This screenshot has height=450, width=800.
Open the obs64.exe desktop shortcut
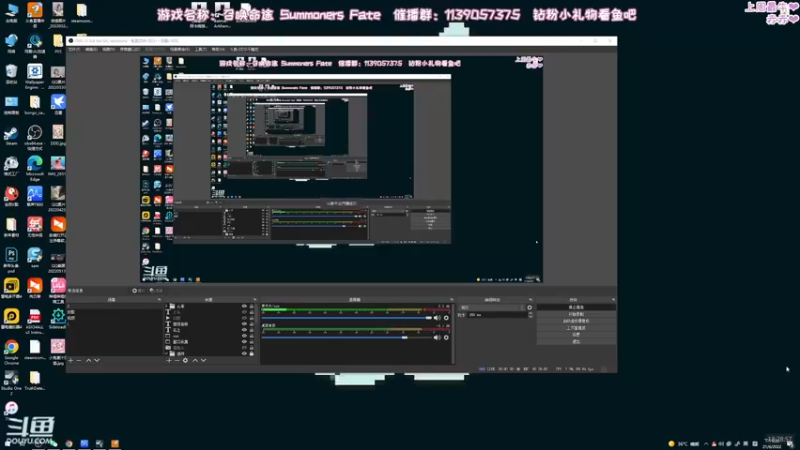coord(34,137)
